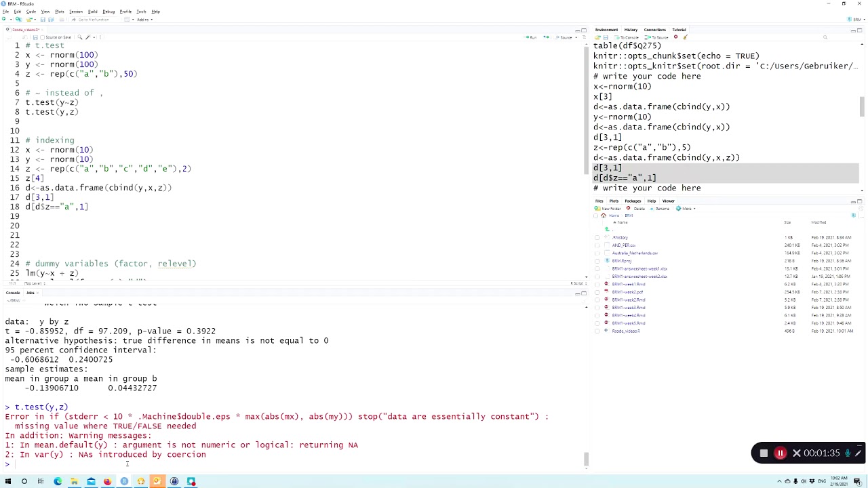The height and width of the screenshot is (488, 868).
Task: Open BRM1-week5.Rmd file
Action: pyautogui.click(x=629, y=323)
